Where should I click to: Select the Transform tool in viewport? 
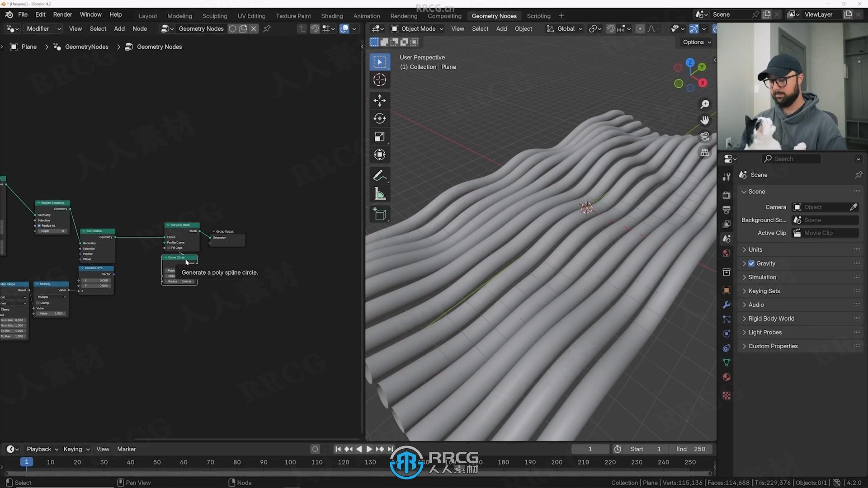380,155
